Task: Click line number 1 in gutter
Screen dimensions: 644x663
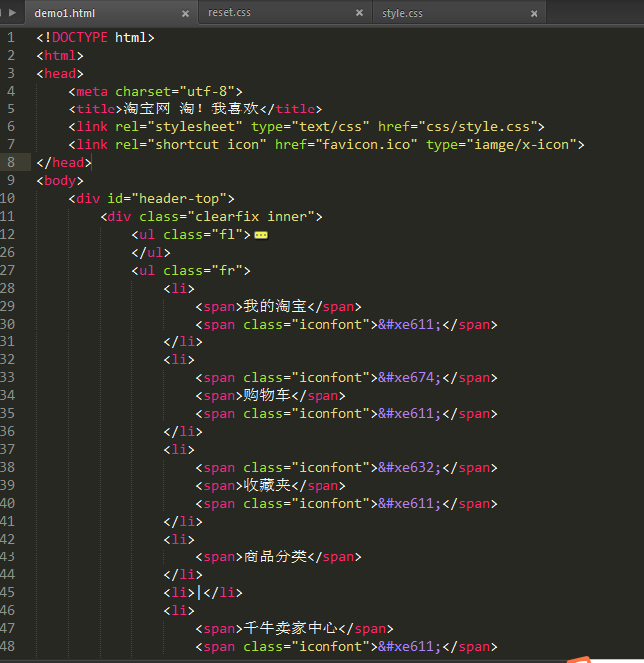Action: (11, 38)
